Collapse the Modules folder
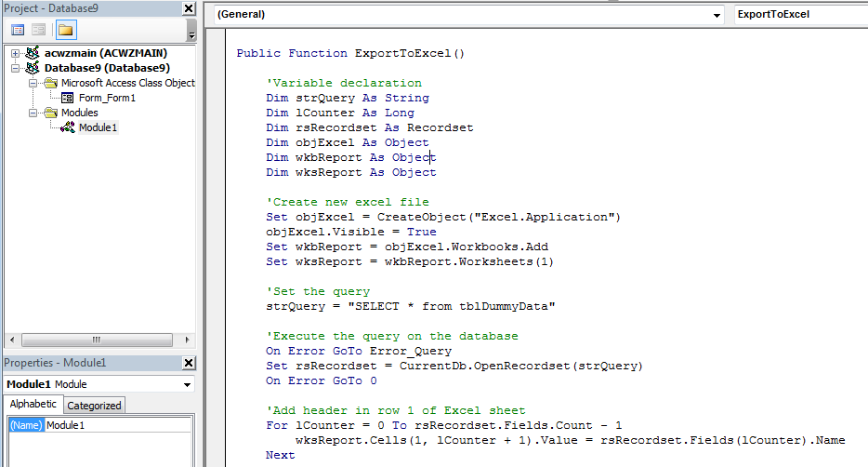The height and width of the screenshot is (467, 868). pos(33,113)
